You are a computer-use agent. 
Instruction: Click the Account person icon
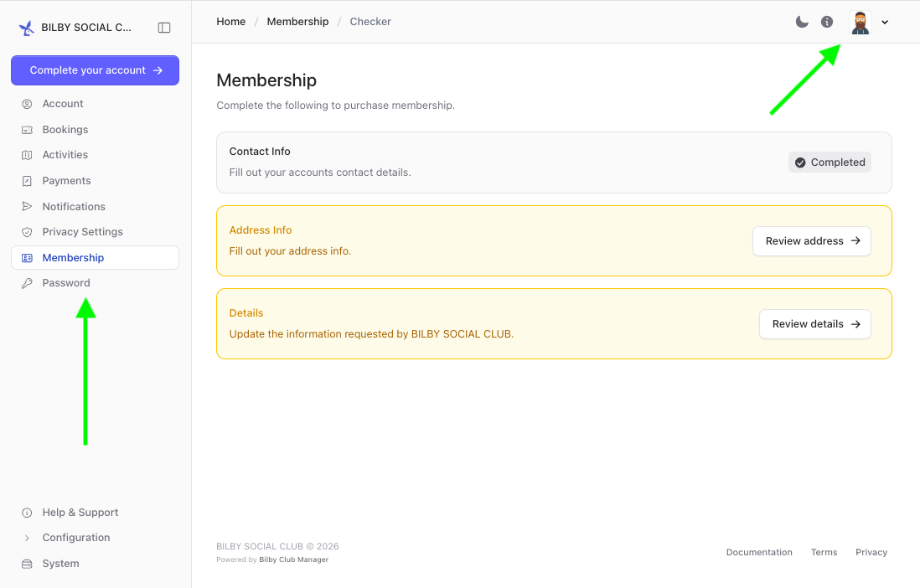pyautogui.click(x=27, y=104)
